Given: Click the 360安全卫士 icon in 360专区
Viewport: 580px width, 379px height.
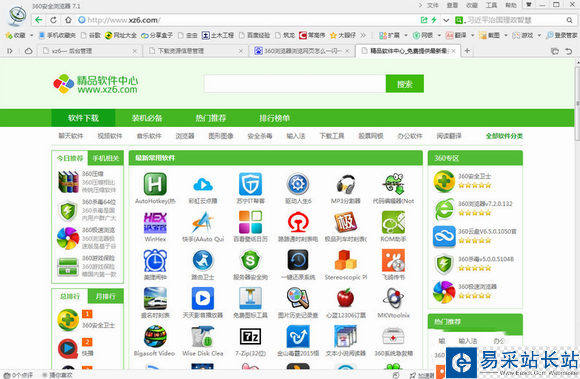Looking at the screenshot, I should point(444,181).
